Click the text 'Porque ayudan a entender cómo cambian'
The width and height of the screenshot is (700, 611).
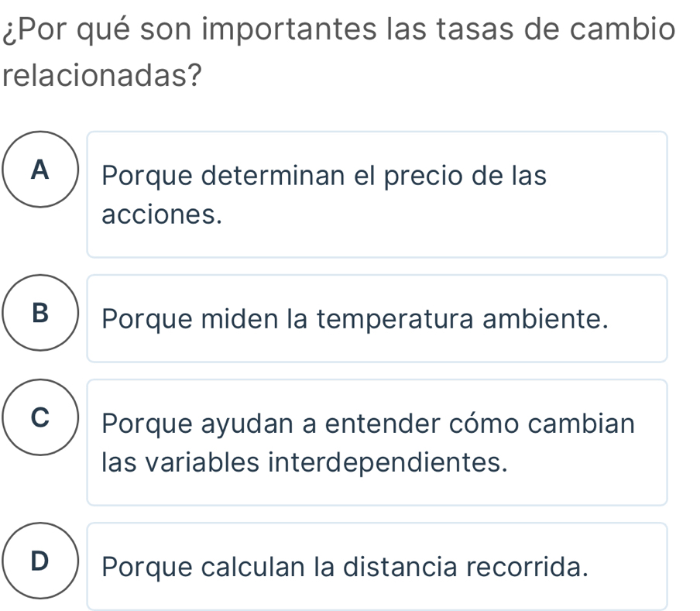pos(368,424)
